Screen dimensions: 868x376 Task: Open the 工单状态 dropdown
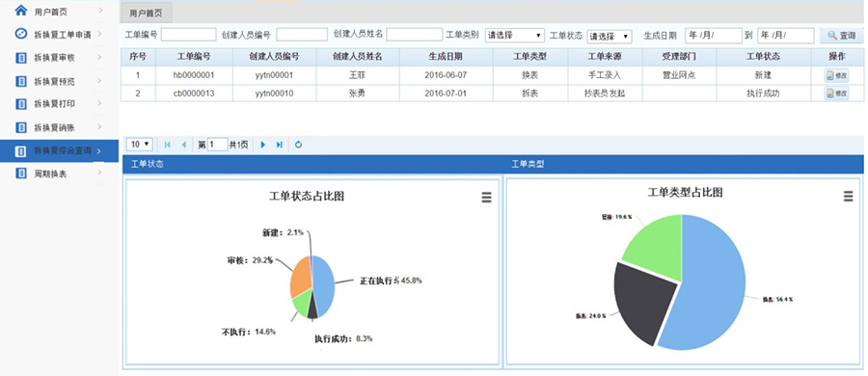610,36
